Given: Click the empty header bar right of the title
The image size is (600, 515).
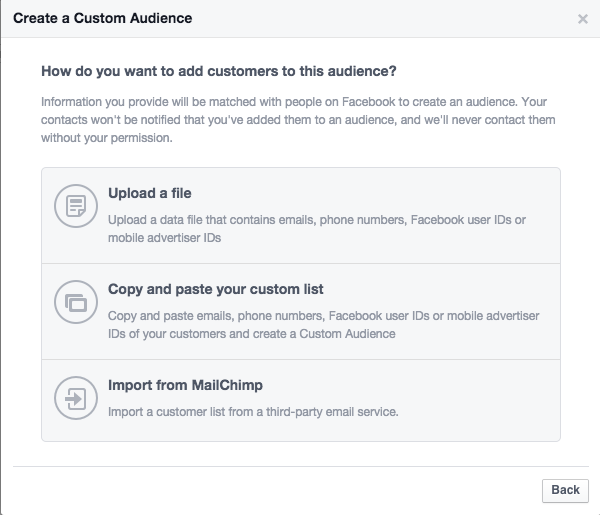Looking at the screenshot, I should pos(380,18).
